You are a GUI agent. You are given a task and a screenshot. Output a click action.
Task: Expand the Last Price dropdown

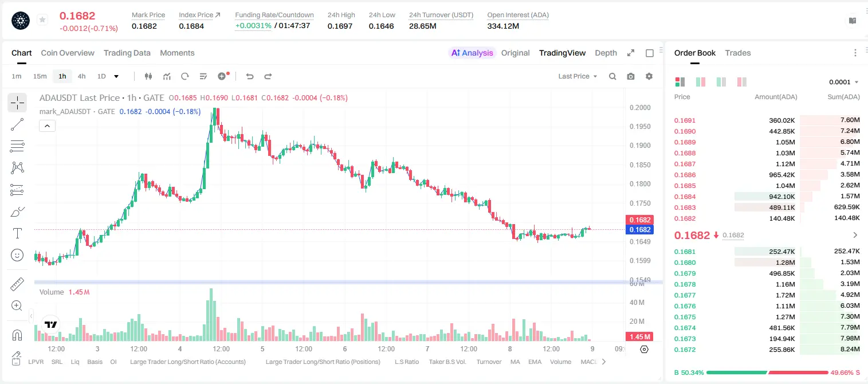click(578, 76)
